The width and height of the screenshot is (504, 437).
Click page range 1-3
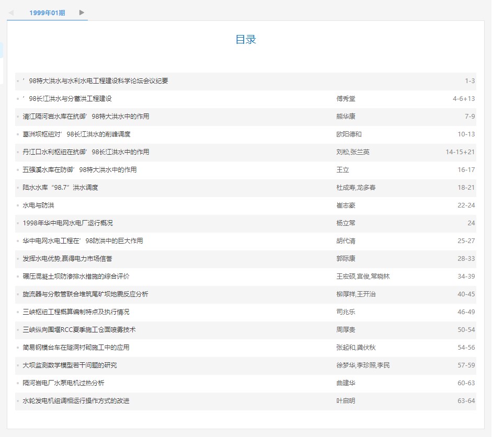[x=470, y=81]
